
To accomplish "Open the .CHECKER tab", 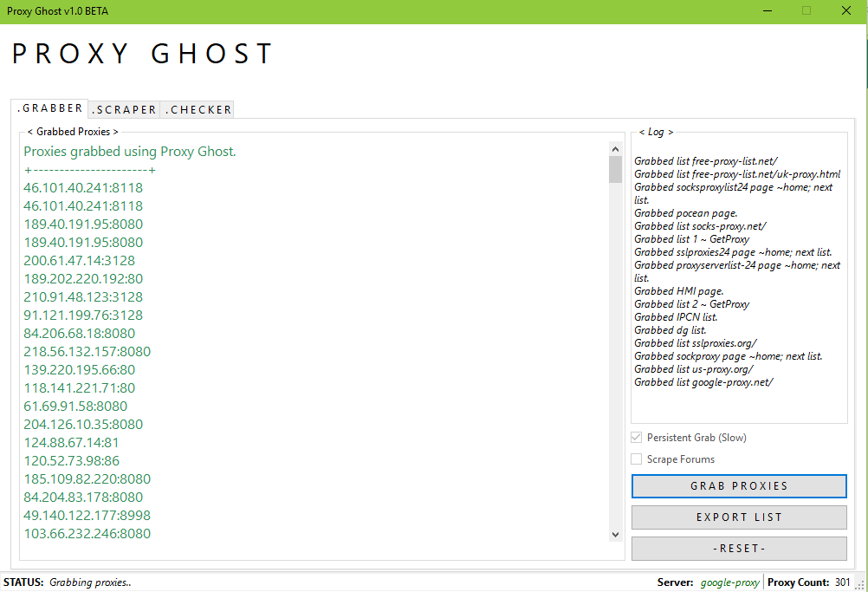I will coord(198,109).
